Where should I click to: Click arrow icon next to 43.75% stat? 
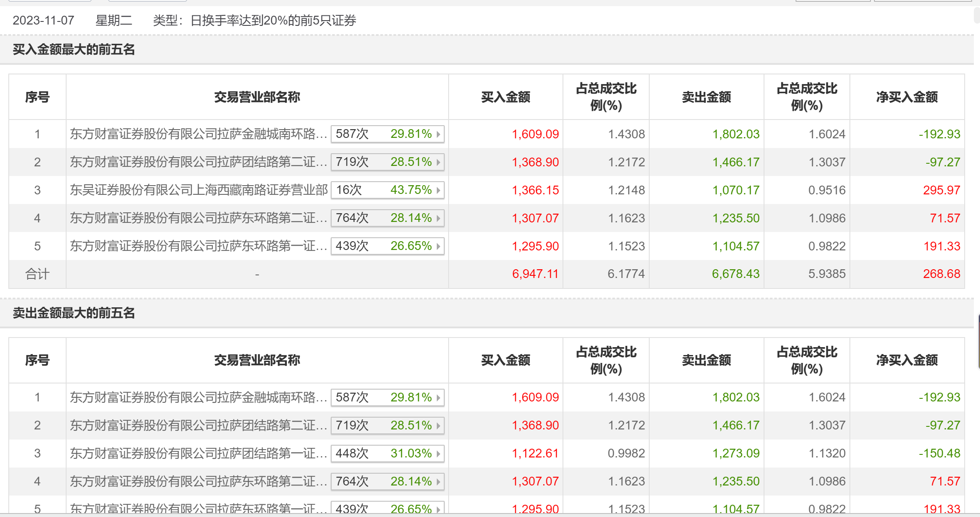[x=438, y=190]
